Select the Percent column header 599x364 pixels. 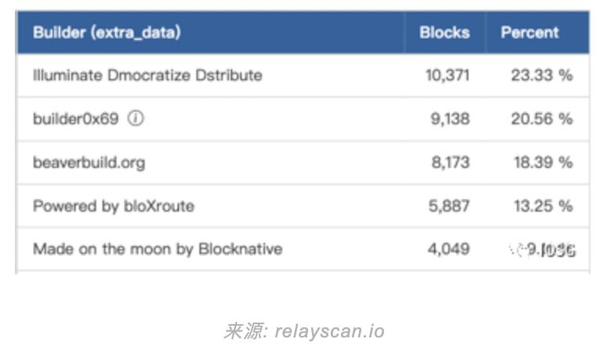pyautogui.click(x=529, y=33)
